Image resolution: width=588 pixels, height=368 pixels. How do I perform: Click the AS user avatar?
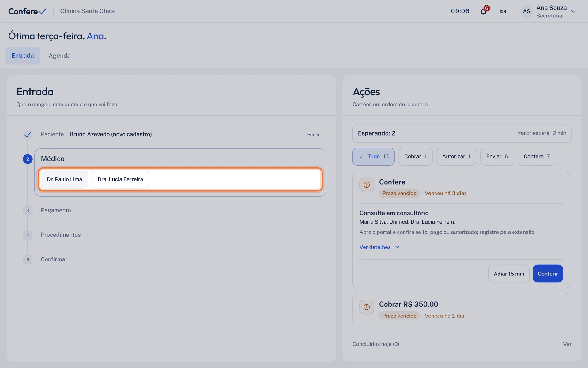tap(526, 11)
